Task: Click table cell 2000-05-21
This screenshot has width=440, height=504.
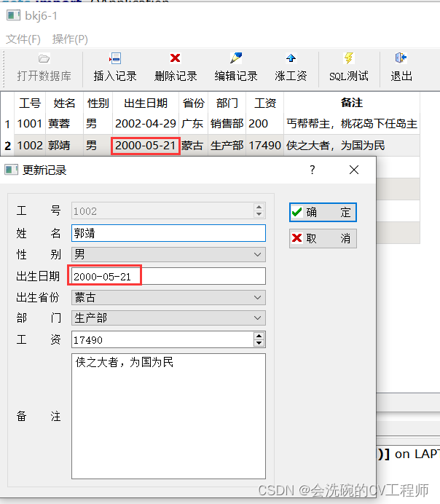Action: click(146, 145)
